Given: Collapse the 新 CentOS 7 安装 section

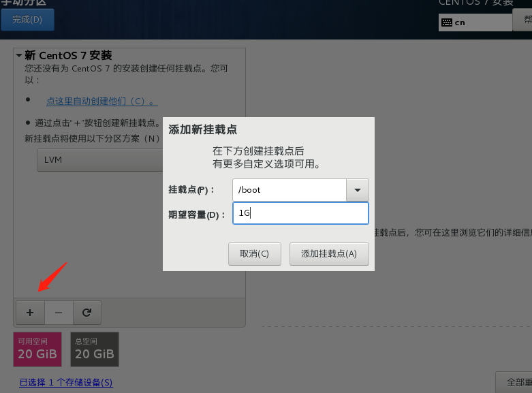Looking at the screenshot, I should click(x=19, y=55).
